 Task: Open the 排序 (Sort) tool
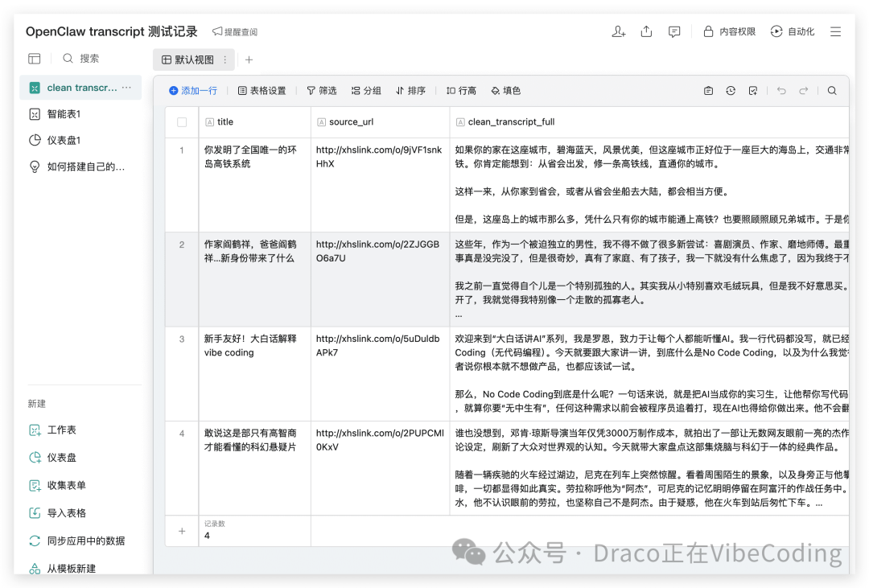[411, 90]
